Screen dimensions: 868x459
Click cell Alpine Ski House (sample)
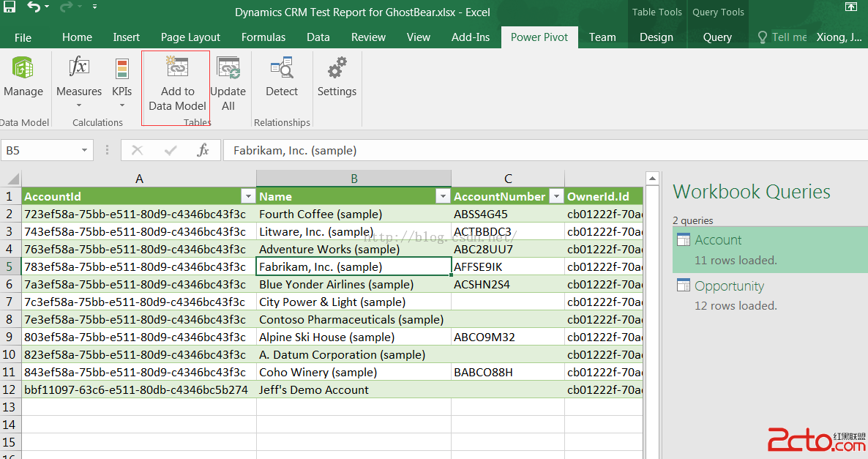tap(353, 337)
